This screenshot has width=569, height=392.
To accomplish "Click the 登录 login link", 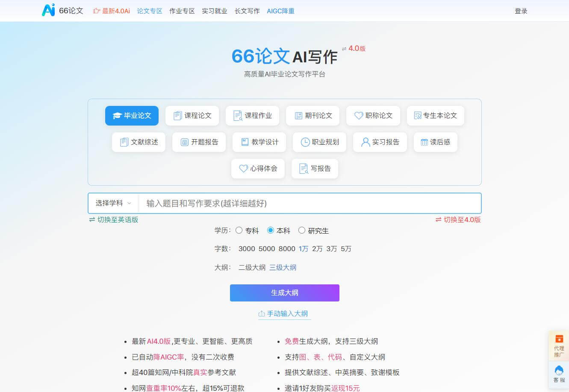I will pyautogui.click(x=521, y=11).
